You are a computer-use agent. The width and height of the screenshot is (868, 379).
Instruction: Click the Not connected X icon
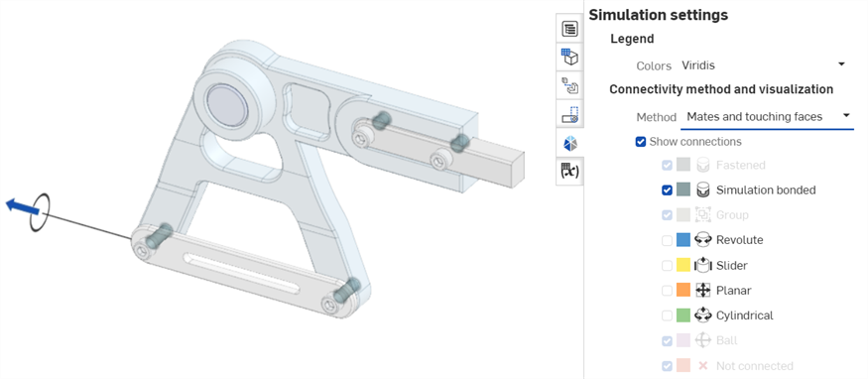point(703,366)
